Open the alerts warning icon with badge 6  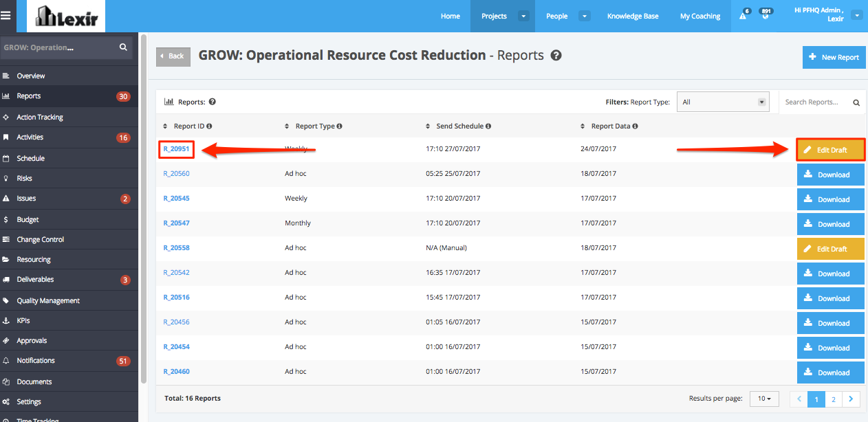744,15
